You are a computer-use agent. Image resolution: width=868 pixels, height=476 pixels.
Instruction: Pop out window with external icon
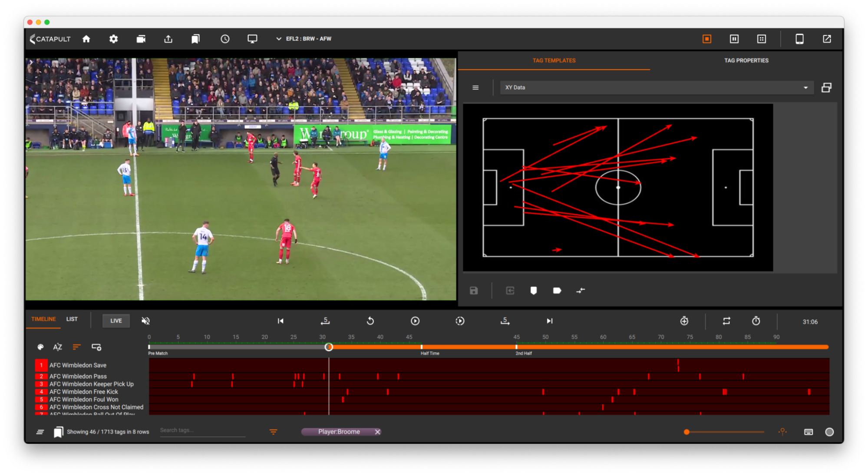(x=827, y=39)
